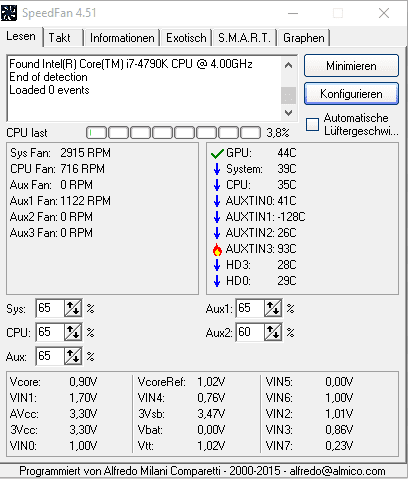408x479 pixels.
Task: Open the S.M.A.R.T. tab
Action: (245, 38)
